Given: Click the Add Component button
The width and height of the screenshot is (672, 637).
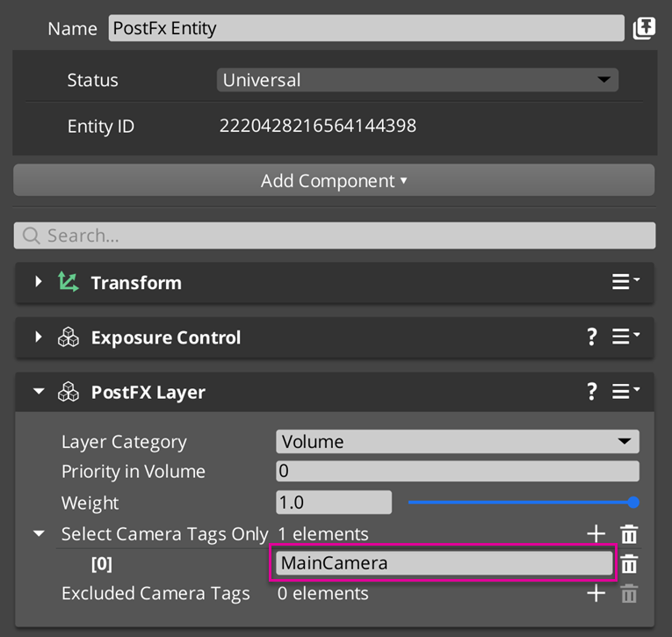Looking at the screenshot, I should 334,181.
